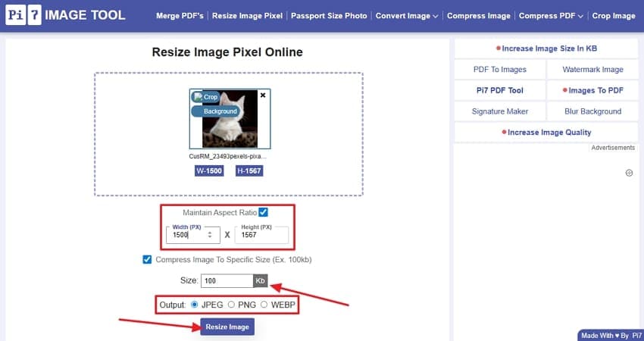644x341 pixels.
Task: Click the Kb unit badge beside Size
Action: 261,281
